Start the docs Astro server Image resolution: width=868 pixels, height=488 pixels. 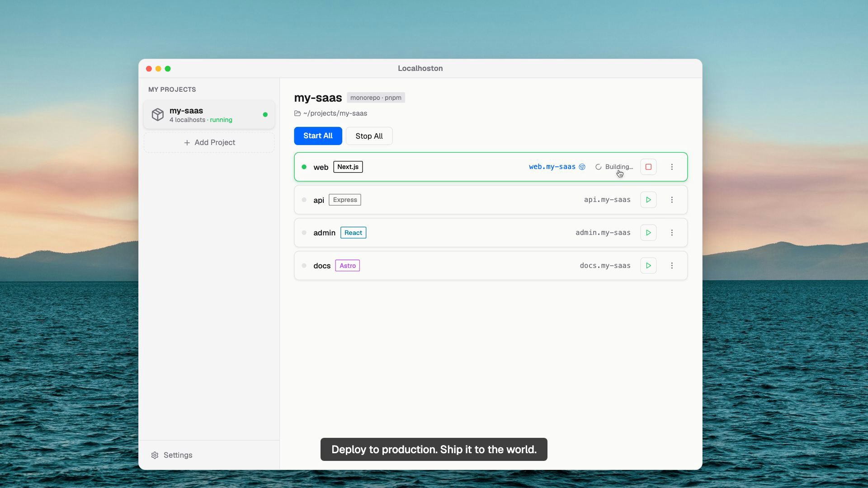[648, 266]
